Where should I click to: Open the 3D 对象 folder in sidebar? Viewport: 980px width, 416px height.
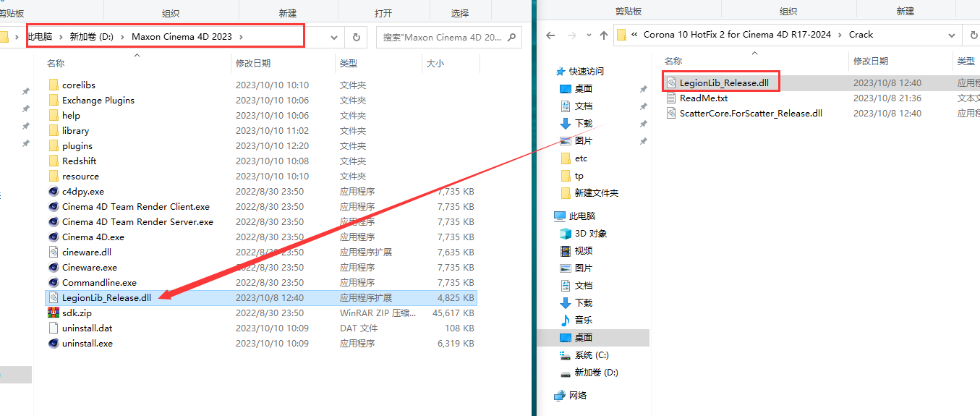[590, 234]
